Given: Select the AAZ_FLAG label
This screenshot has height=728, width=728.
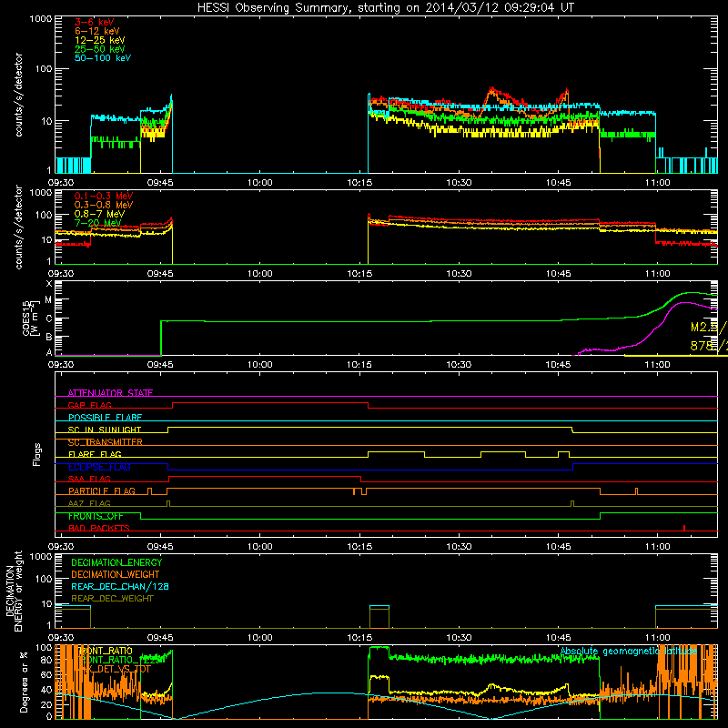Looking at the screenshot, I should [x=89, y=503].
